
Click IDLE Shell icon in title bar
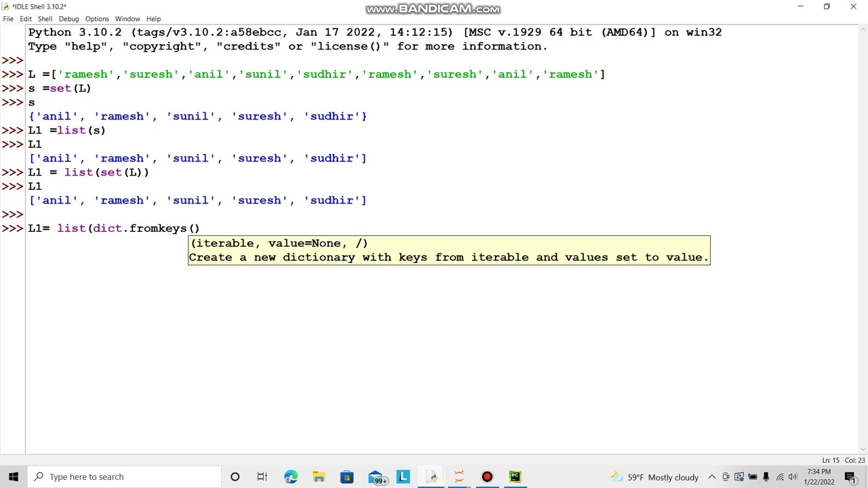pos(6,6)
